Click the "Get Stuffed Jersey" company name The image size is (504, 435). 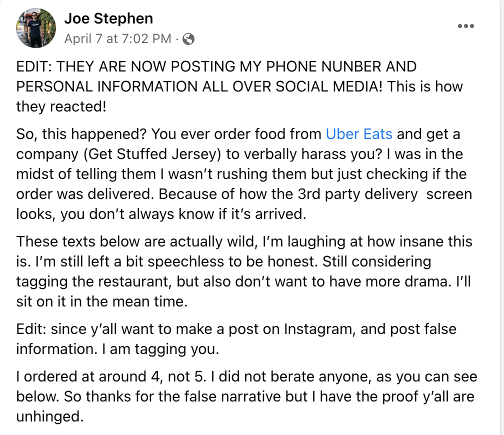153,153
